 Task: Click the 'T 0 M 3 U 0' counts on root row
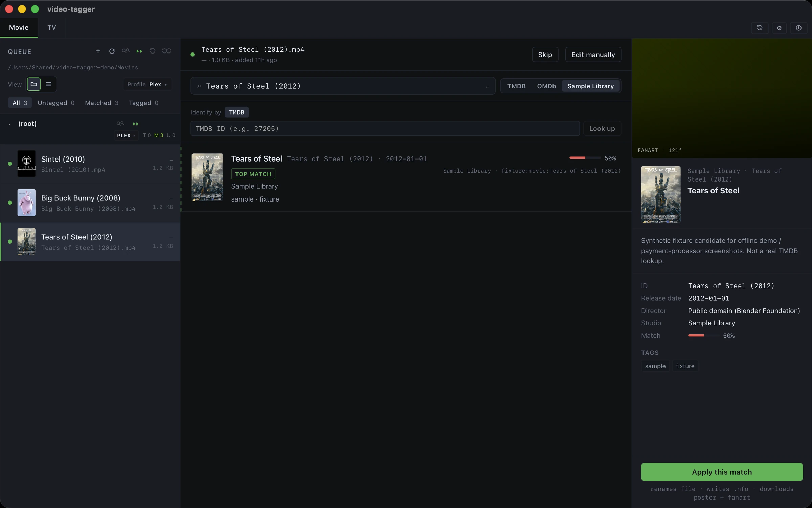point(159,135)
